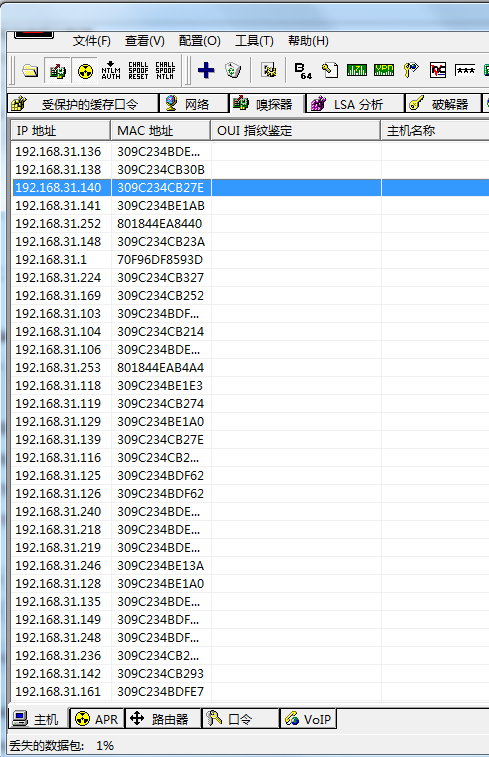489x757 pixels.
Task: Open the VNC password decoder icon
Action: [x=438, y=70]
